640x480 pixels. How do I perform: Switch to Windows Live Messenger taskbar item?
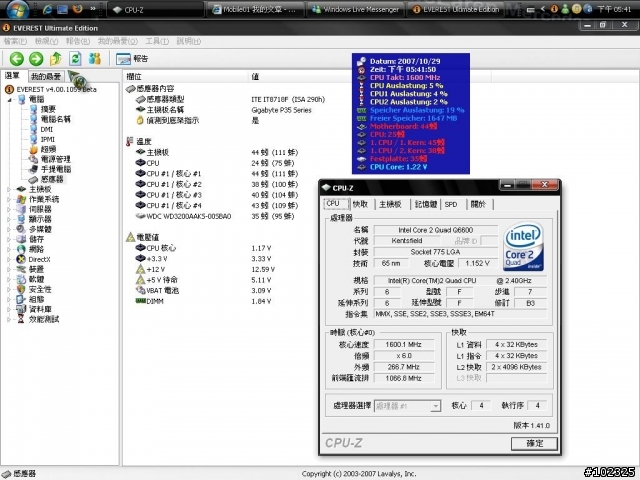pyautogui.click(x=355, y=9)
